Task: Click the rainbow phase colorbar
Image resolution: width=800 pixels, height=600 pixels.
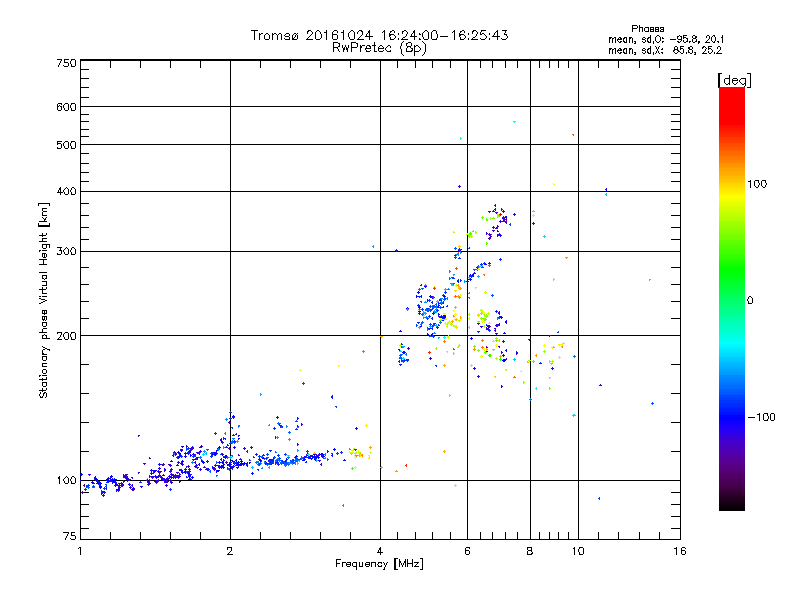Action: click(732, 298)
